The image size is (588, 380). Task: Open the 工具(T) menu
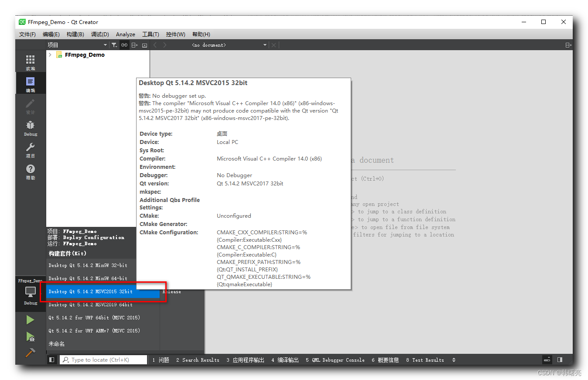(x=150, y=34)
